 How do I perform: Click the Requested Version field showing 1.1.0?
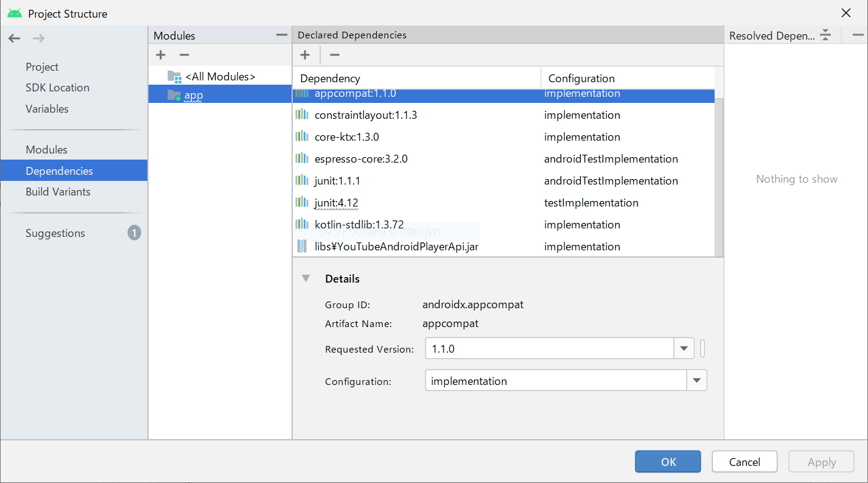pos(550,349)
